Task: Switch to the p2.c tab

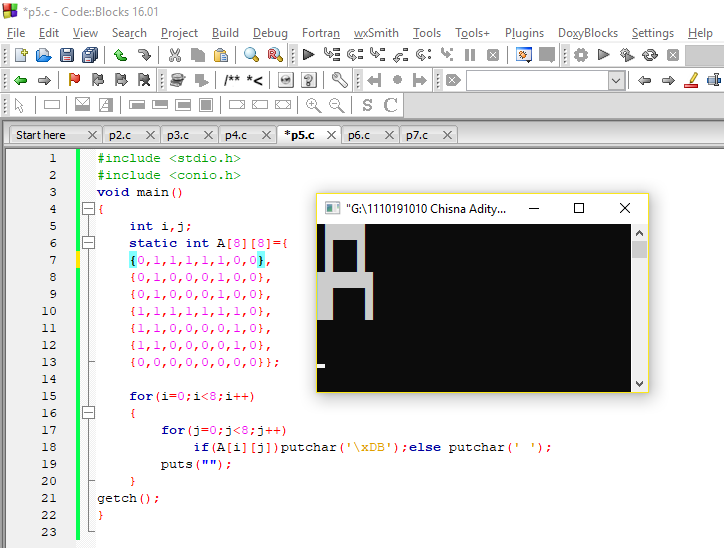Action: coord(120,135)
